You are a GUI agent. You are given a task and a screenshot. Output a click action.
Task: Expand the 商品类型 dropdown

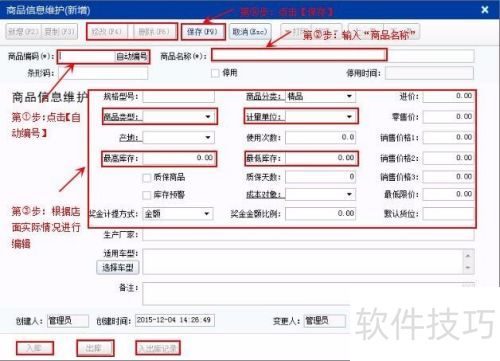pyautogui.click(x=208, y=117)
